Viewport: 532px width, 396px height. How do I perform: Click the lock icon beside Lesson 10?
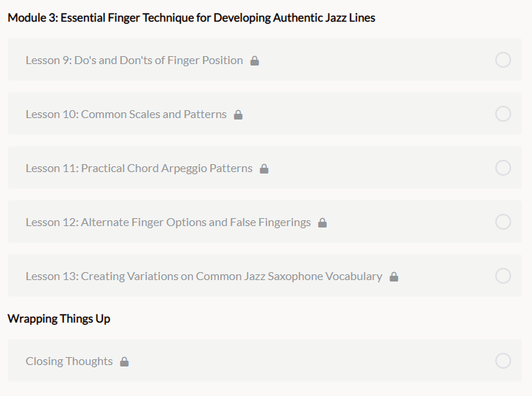238,114
